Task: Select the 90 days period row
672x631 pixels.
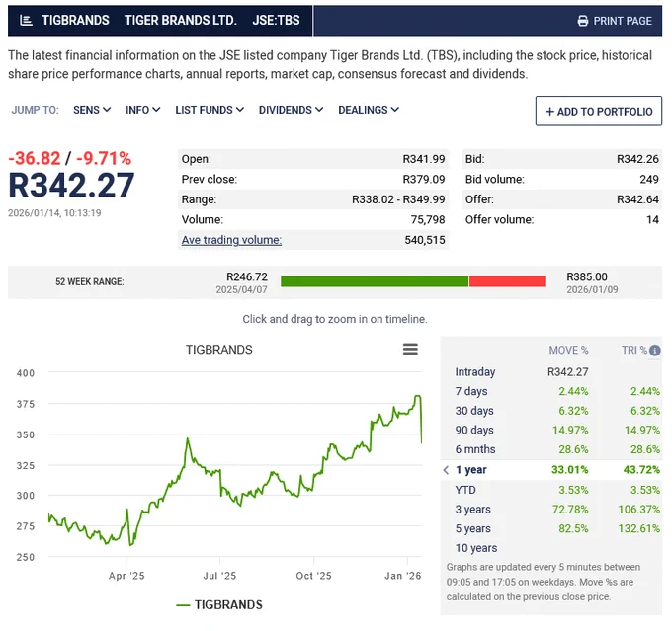Action: coord(551,430)
